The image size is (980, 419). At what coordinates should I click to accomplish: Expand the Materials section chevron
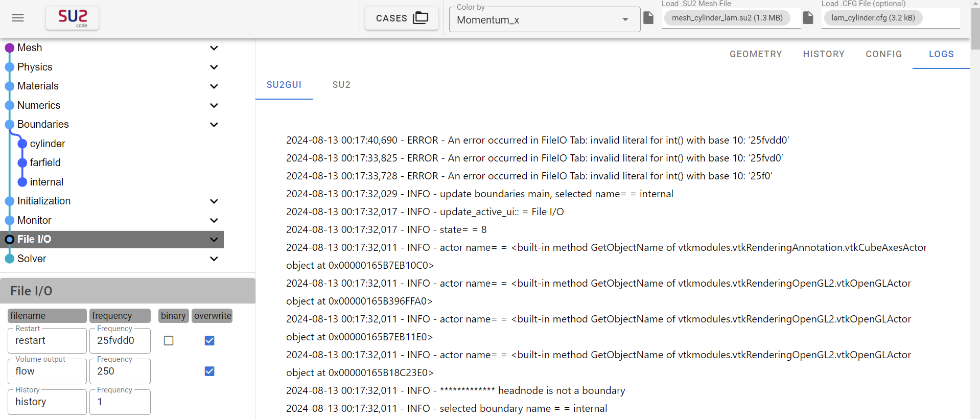pyautogui.click(x=214, y=86)
